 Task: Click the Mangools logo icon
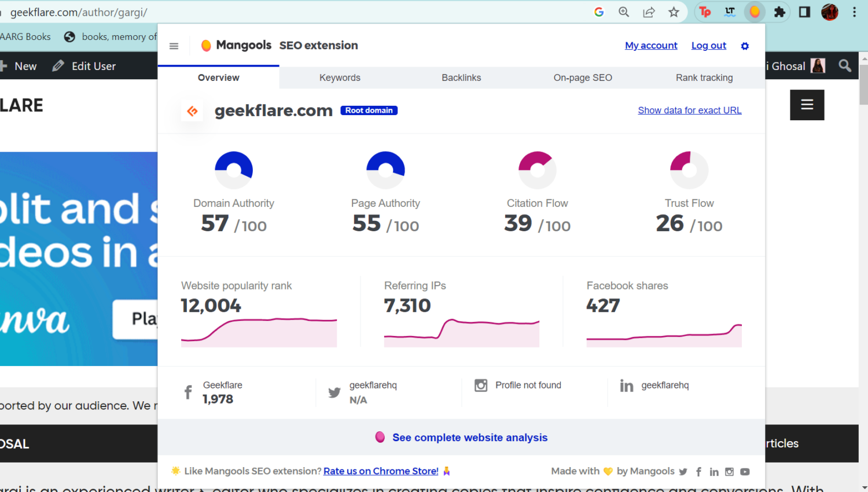click(206, 45)
